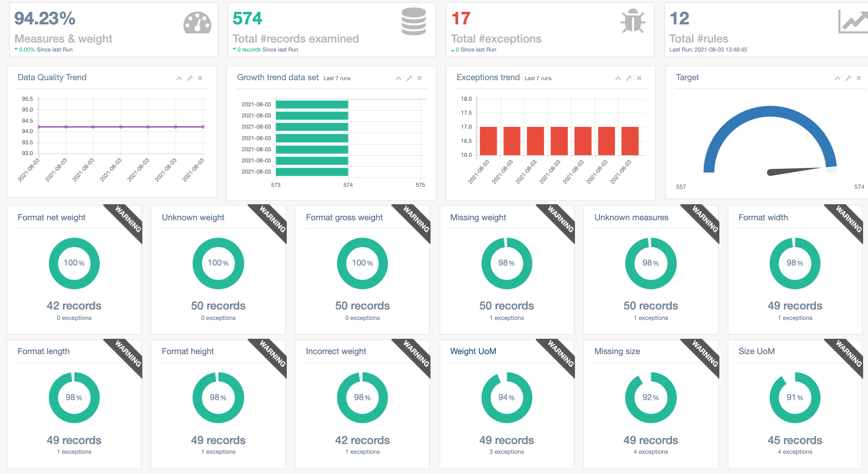
Task: Click the gauge icon in Measures & weight tile
Action: click(x=197, y=23)
